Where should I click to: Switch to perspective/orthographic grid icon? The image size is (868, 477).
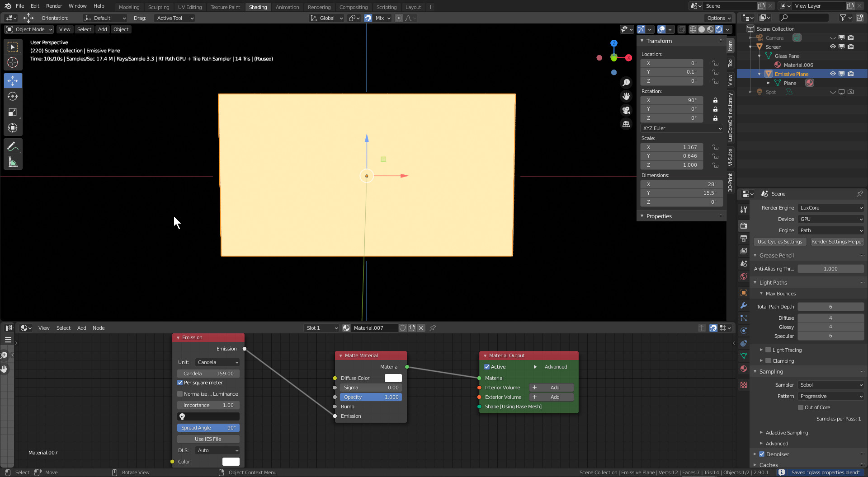(626, 124)
